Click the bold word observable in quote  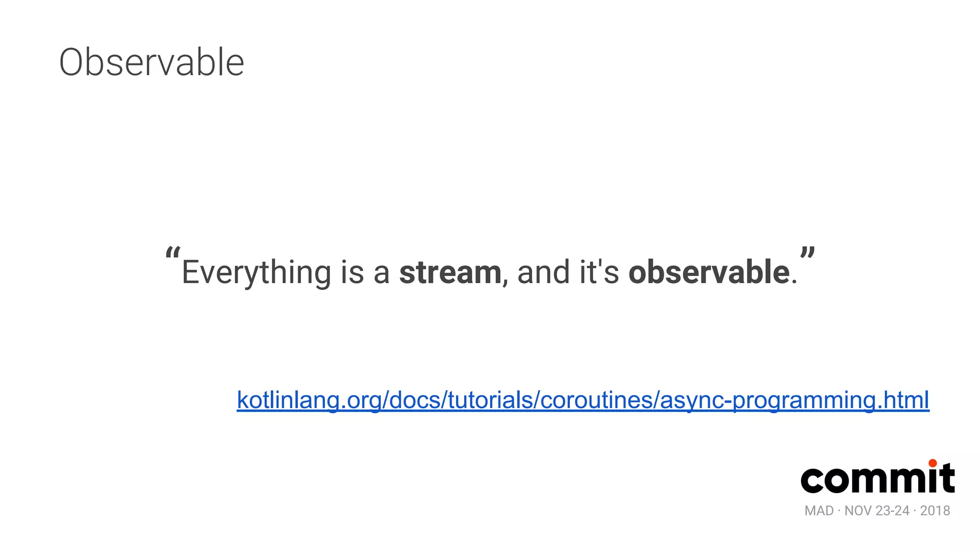click(x=709, y=272)
